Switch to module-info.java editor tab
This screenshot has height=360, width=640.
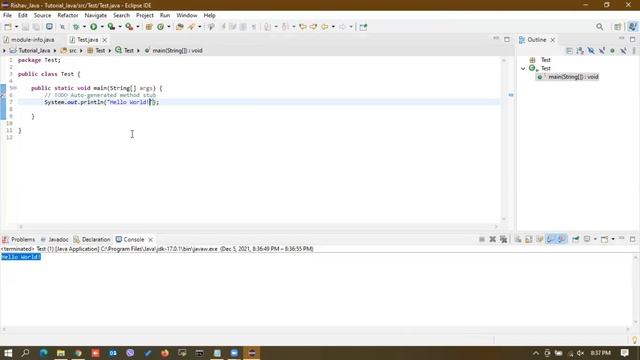(x=29, y=40)
